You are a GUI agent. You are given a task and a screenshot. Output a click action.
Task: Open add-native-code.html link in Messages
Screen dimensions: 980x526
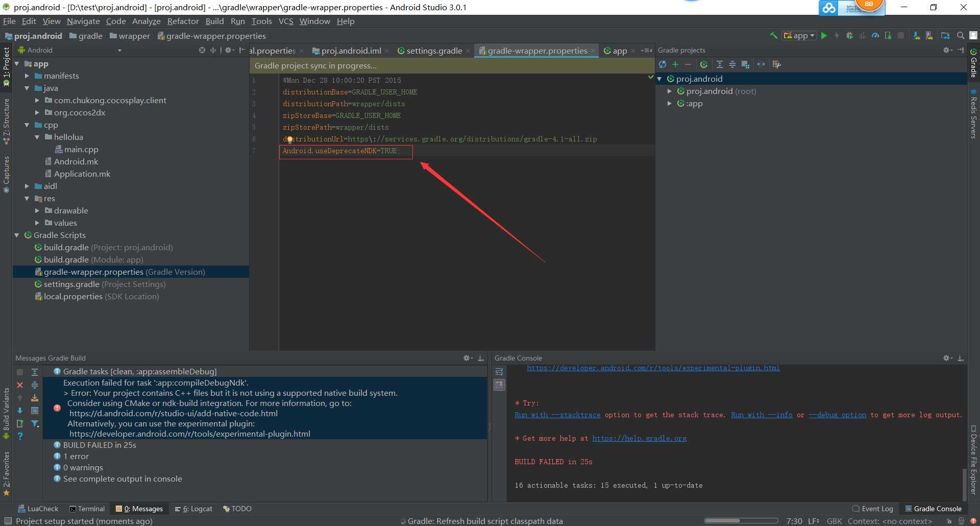174,414
